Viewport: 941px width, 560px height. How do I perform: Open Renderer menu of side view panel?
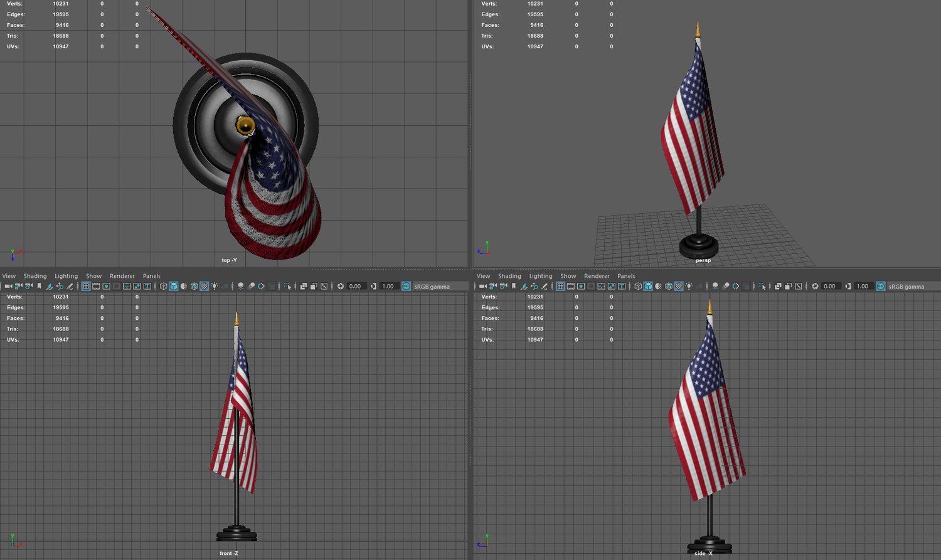tap(597, 276)
